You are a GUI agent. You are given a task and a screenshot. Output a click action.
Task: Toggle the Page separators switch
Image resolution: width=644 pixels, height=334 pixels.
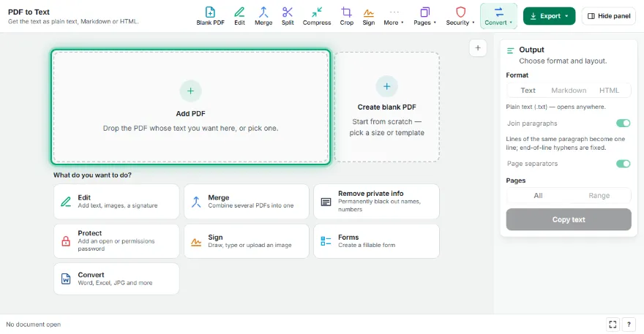[623, 164]
